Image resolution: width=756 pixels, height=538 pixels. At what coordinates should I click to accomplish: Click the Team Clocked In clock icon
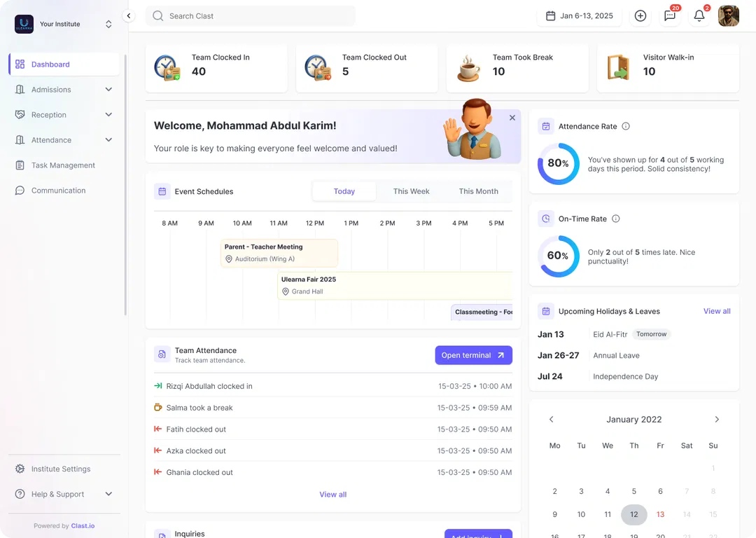tap(167, 68)
